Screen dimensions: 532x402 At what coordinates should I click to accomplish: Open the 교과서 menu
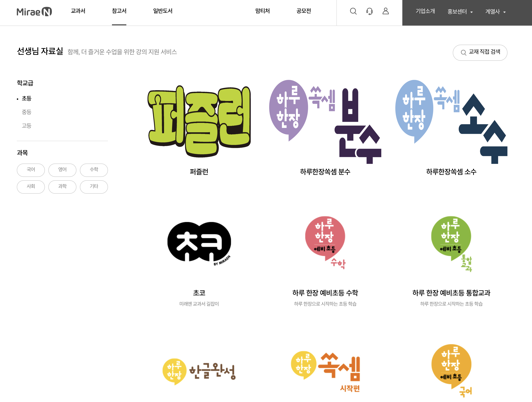pyautogui.click(x=78, y=11)
